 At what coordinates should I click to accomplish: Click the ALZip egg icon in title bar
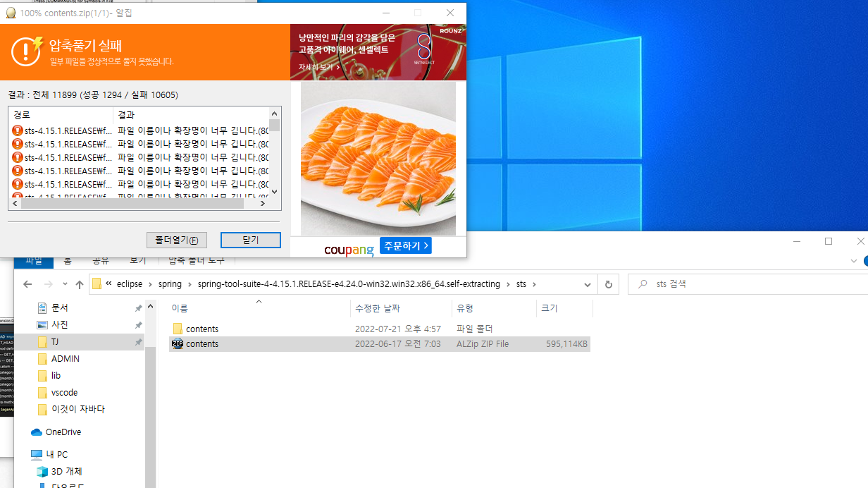[x=11, y=13]
